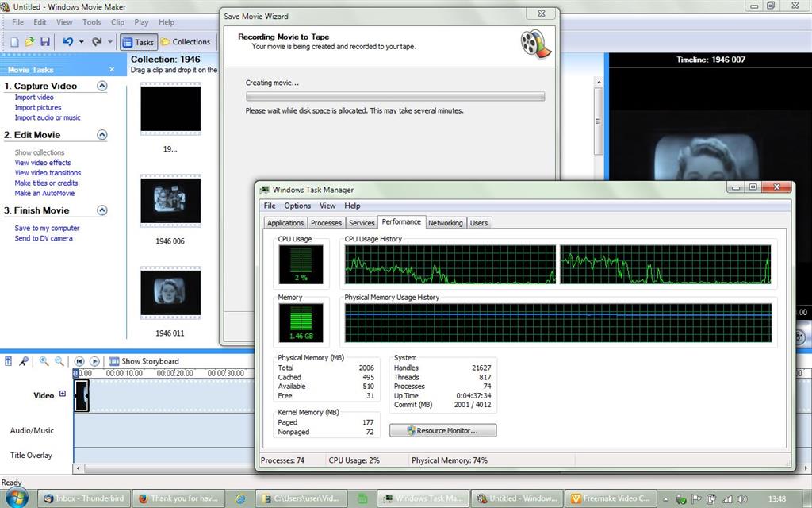Click the Show Storyboard button

point(144,361)
